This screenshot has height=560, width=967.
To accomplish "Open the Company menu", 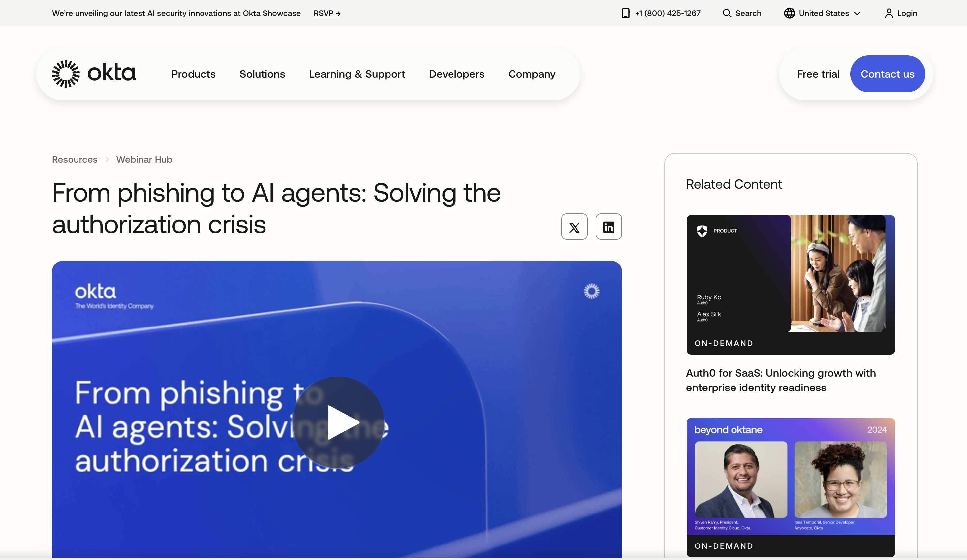I will (532, 74).
